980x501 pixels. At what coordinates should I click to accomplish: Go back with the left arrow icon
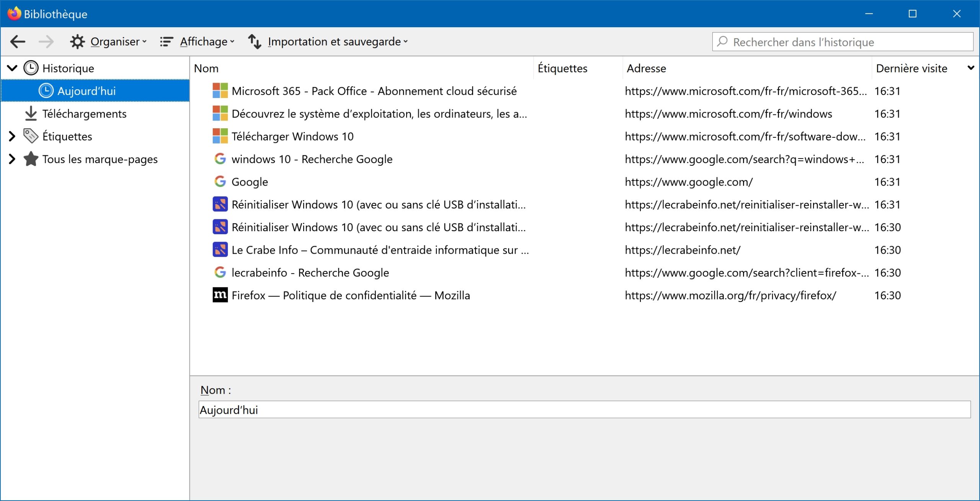click(18, 41)
